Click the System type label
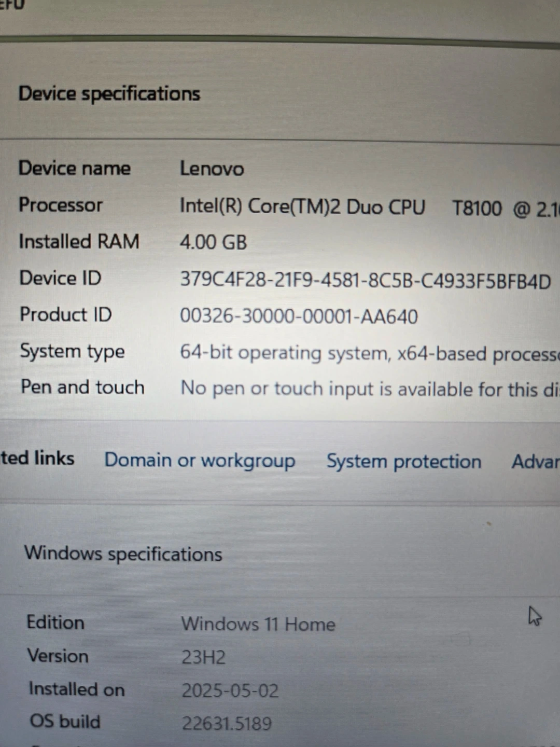 (72, 352)
